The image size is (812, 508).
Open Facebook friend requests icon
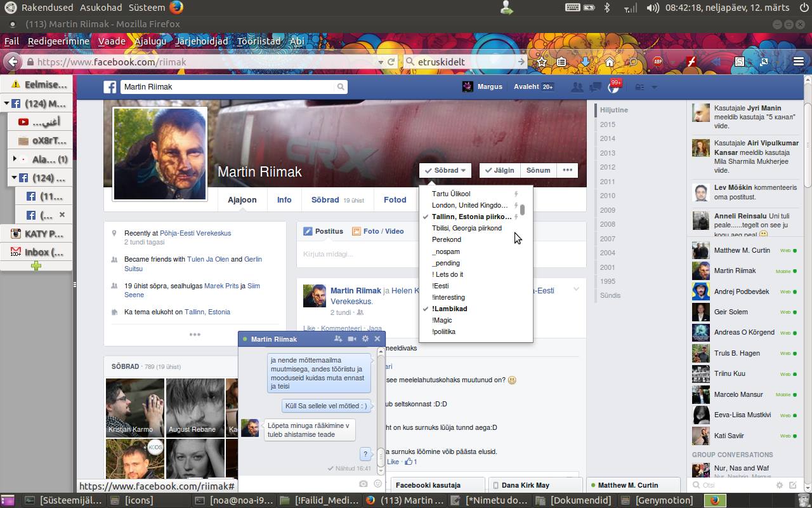577,87
